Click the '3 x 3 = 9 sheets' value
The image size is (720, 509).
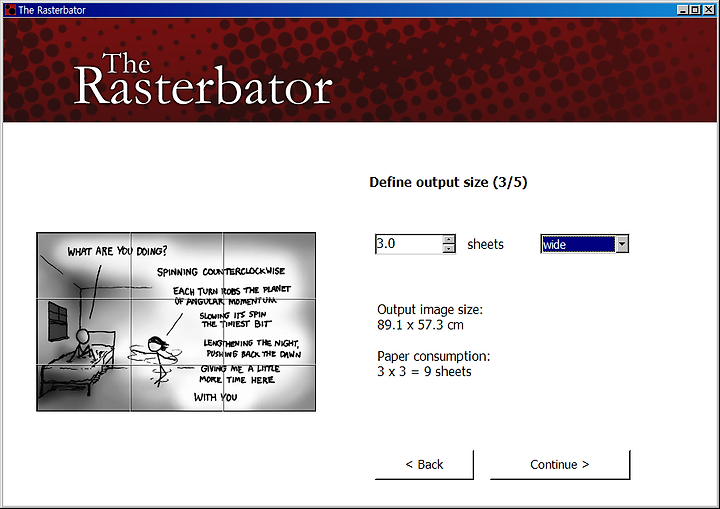(x=424, y=372)
